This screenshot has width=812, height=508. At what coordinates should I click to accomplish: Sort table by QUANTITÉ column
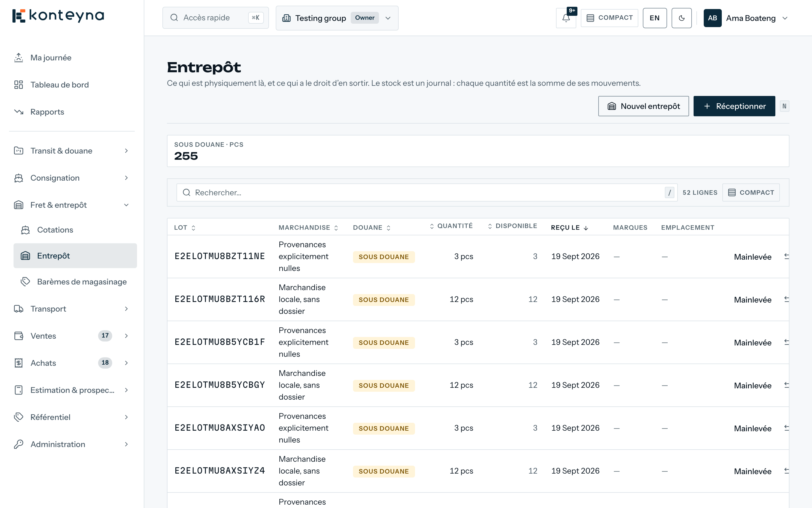tap(451, 226)
